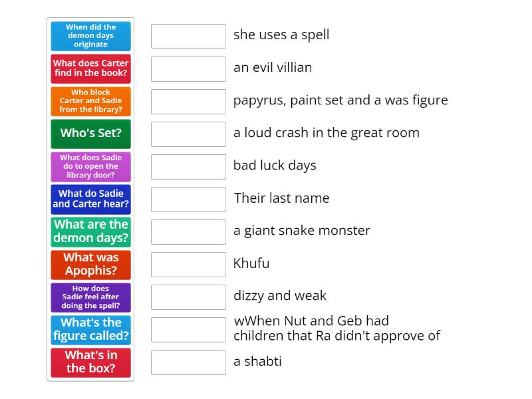Click the empty box beside 'she uses a spell'

tap(188, 36)
